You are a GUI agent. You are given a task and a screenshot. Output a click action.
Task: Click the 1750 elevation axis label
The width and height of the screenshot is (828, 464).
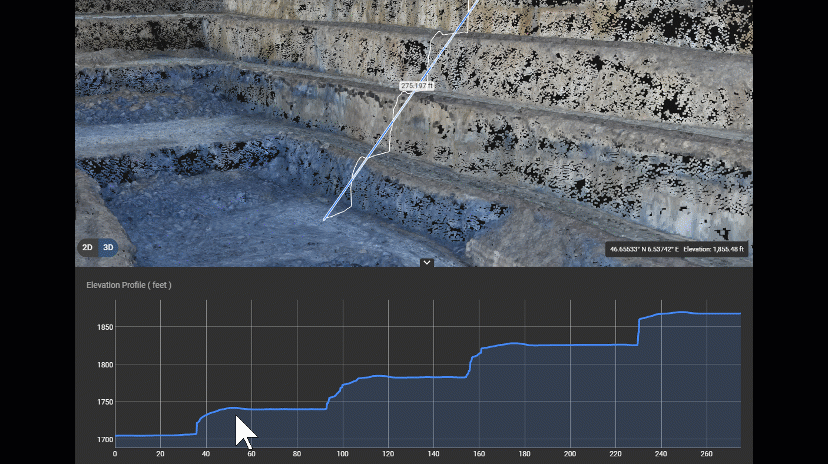coord(105,402)
